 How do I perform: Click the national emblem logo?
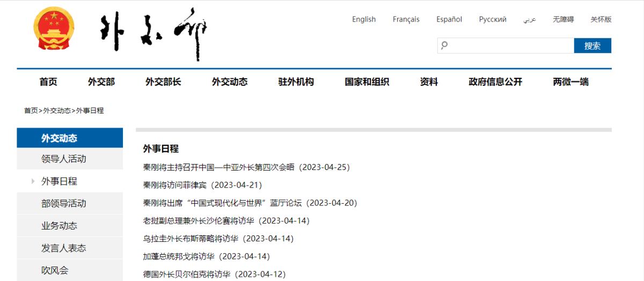tap(54, 29)
